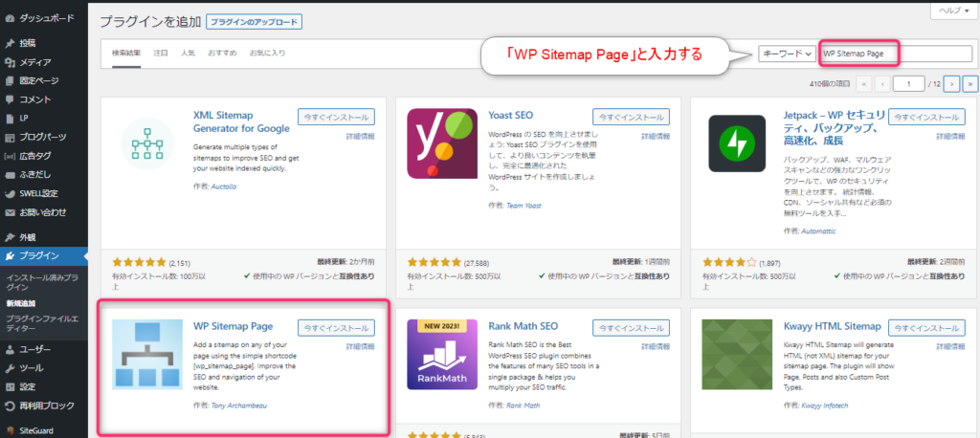Open the SiteGuard sidebar icon
980x438 pixels.
[10, 430]
